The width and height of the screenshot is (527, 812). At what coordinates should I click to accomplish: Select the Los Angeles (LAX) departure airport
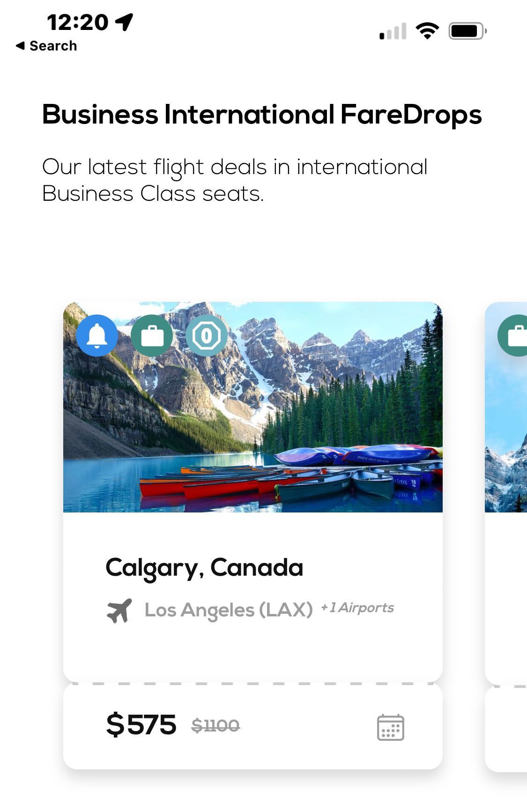(228, 610)
